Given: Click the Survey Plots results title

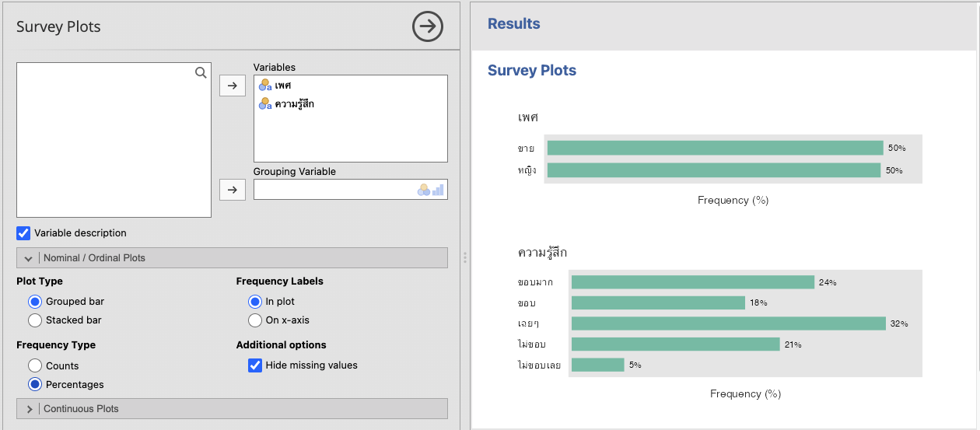Looking at the screenshot, I should tap(531, 71).
